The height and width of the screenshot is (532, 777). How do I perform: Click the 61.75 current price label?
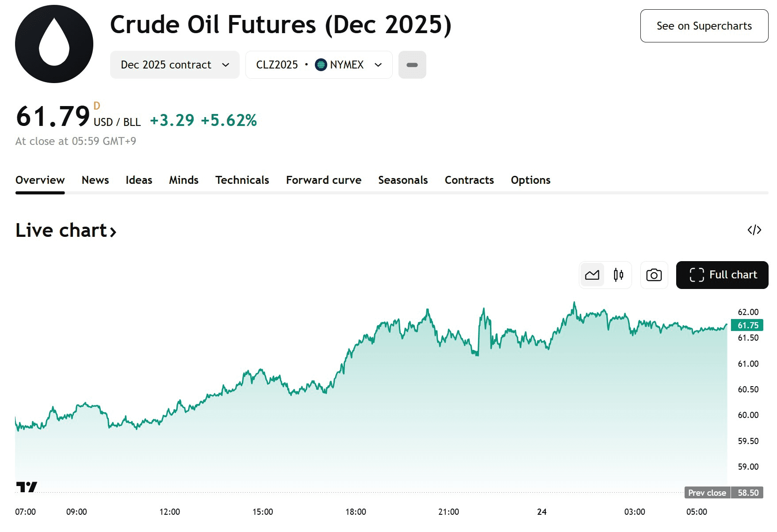(747, 325)
